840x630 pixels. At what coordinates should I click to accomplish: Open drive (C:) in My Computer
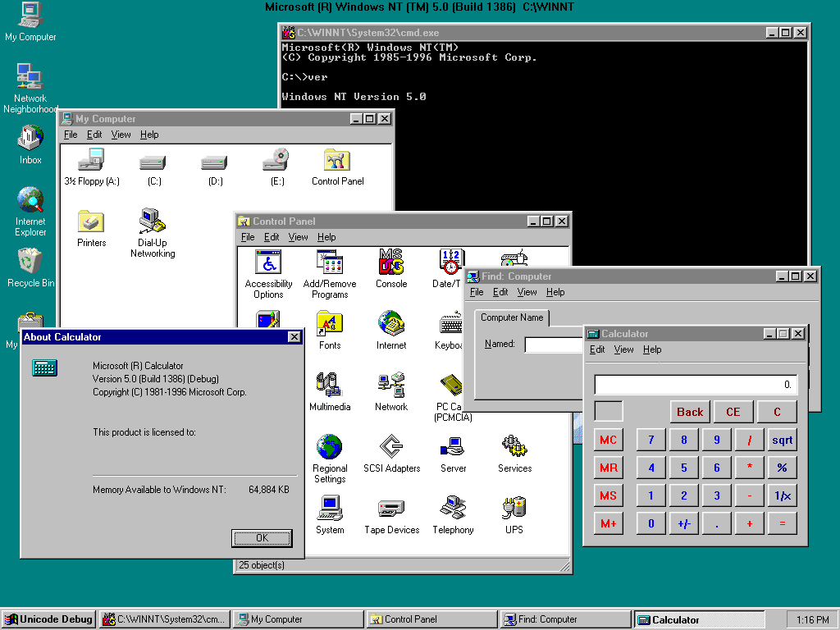point(153,161)
